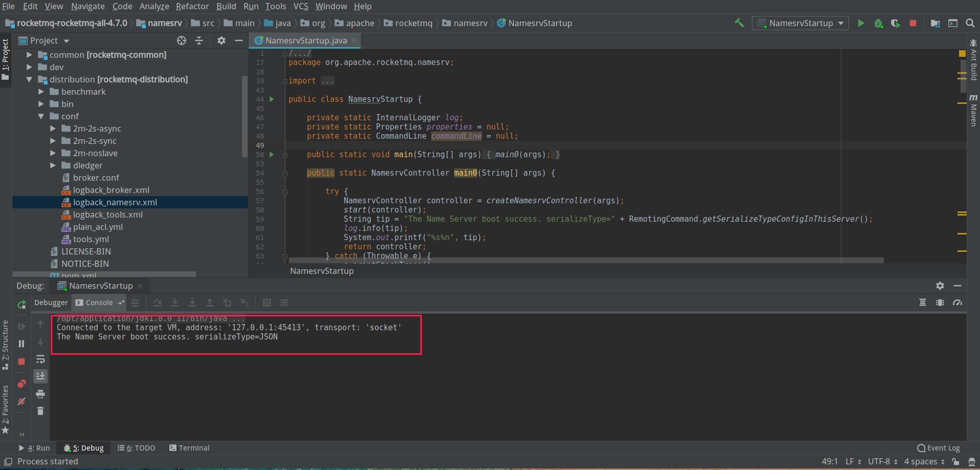Open Search Everywhere with the magnifier icon

(x=970, y=23)
